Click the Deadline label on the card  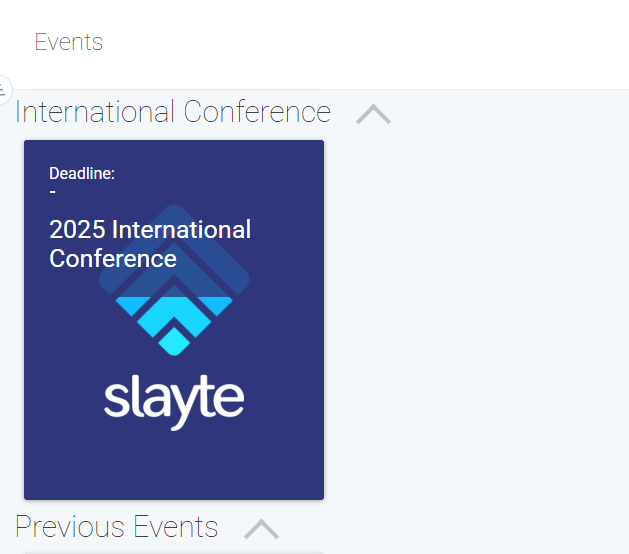click(82, 173)
